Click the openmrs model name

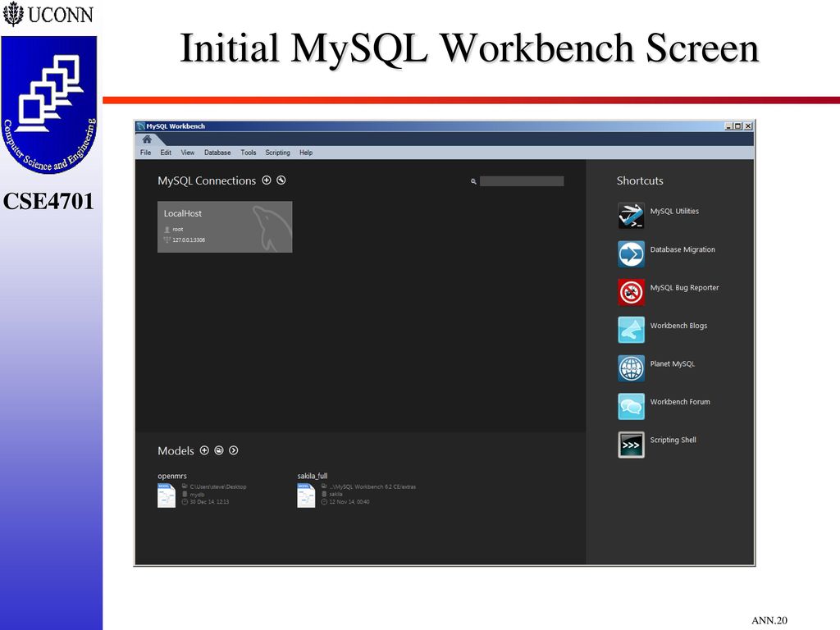pos(172,476)
